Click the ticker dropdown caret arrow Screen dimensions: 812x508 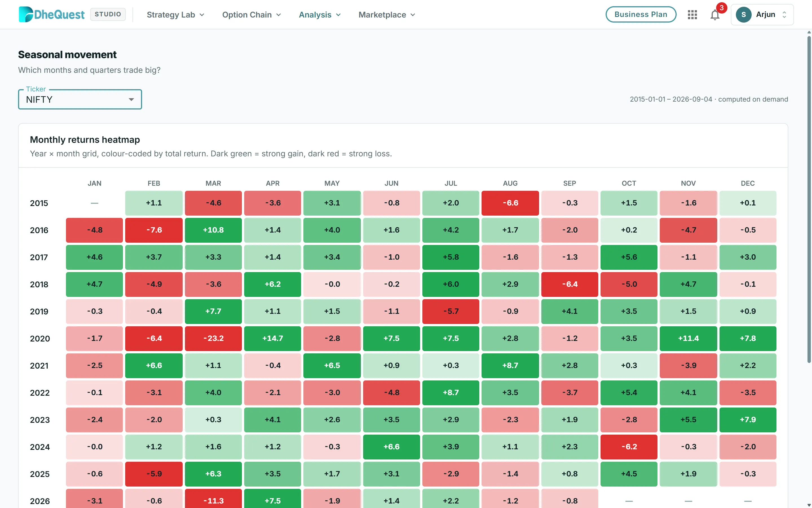tap(131, 99)
